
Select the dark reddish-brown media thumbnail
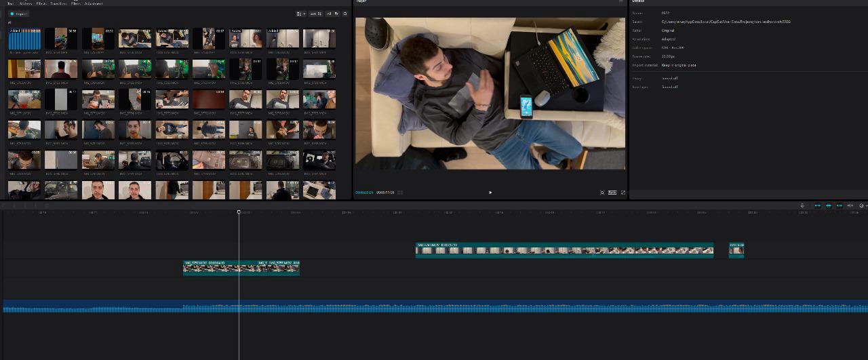[209, 100]
